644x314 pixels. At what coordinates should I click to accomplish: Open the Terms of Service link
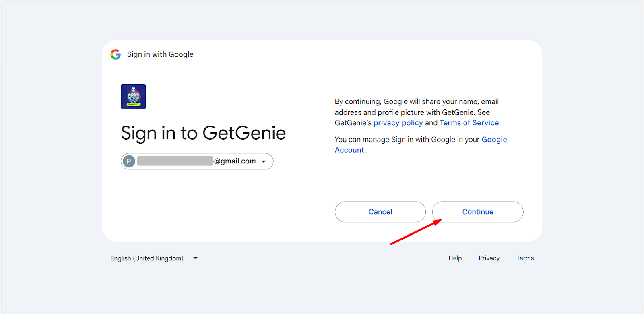pos(469,123)
